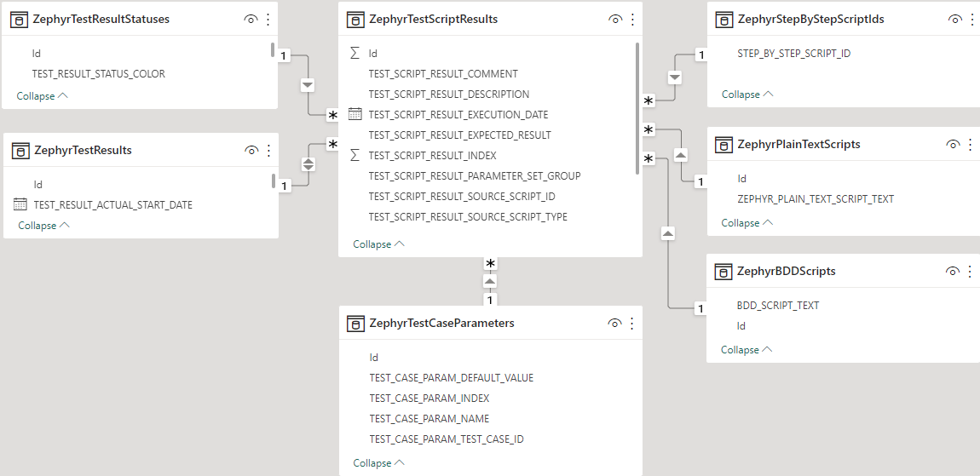Collapse the ZephyrTestScriptResults table
This screenshot has height=476, width=980.
coord(378,244)
